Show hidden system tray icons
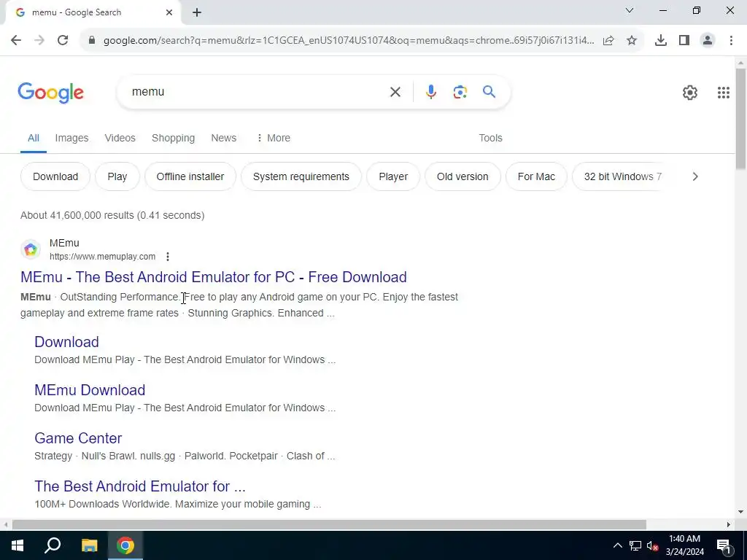747x560 pixels. [617, 545]
